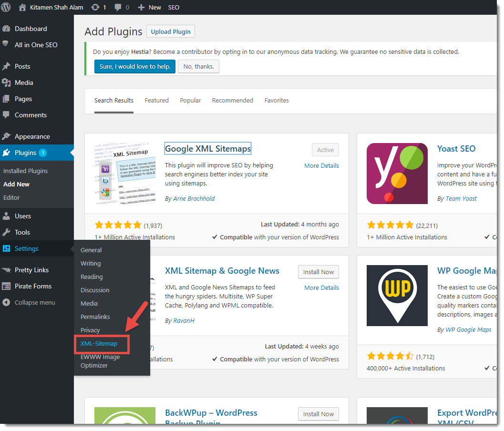Select XML-Sitemap in Settings submenu

pyautogui.click(x=99, y=344)
